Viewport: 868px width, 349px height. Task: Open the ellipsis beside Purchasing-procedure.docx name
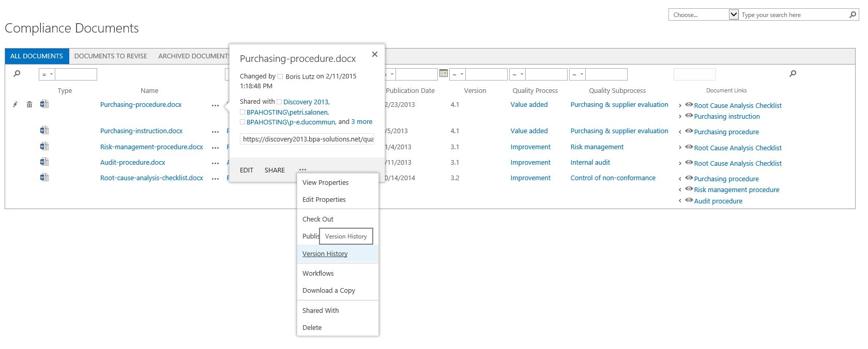[x=215, y=105]
